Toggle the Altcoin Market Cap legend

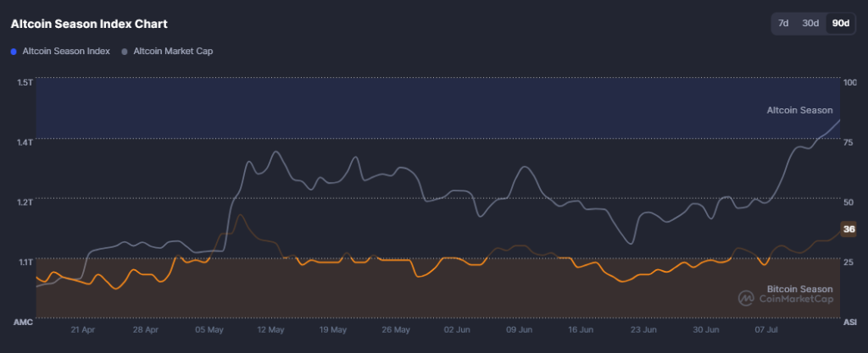pos(167,52)
